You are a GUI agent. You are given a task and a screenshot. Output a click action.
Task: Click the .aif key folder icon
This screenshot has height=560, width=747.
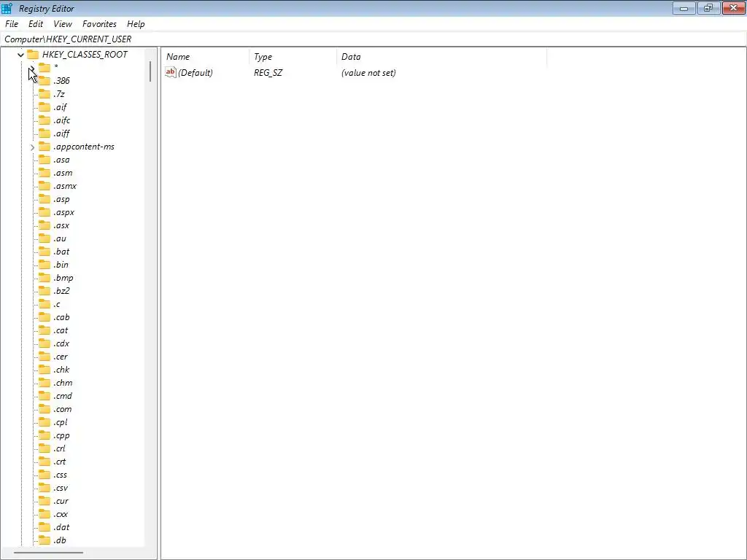pos(44,106)
